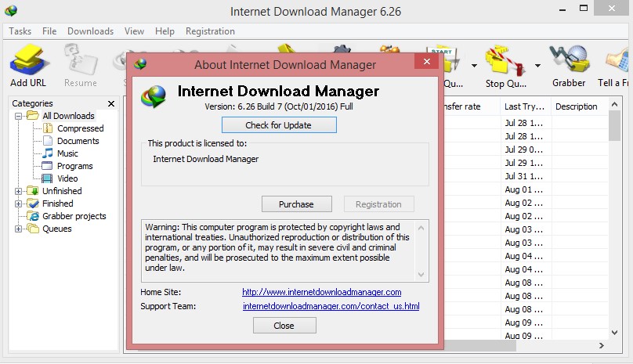
Task: Select the Music category note icon
Action: [48, 153]
